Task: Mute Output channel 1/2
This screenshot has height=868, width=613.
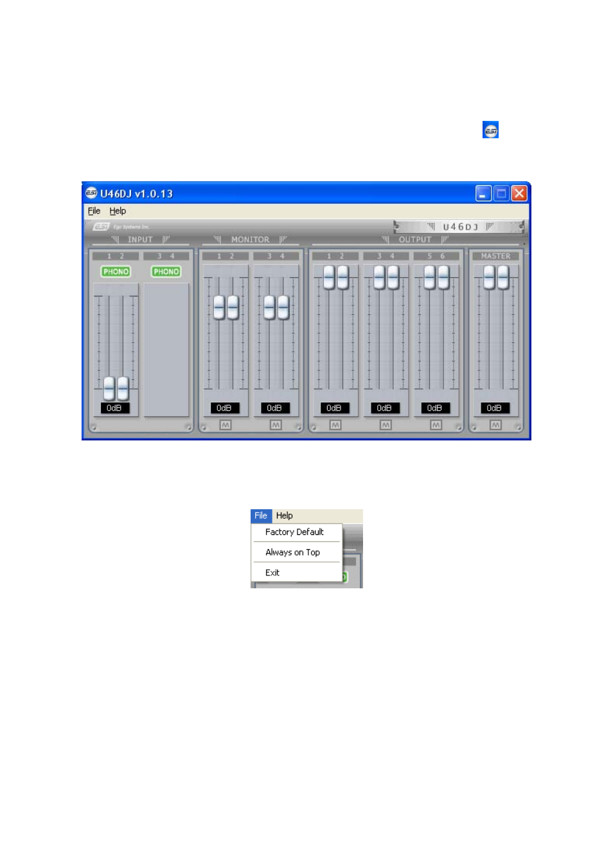Action: (335, 425)
